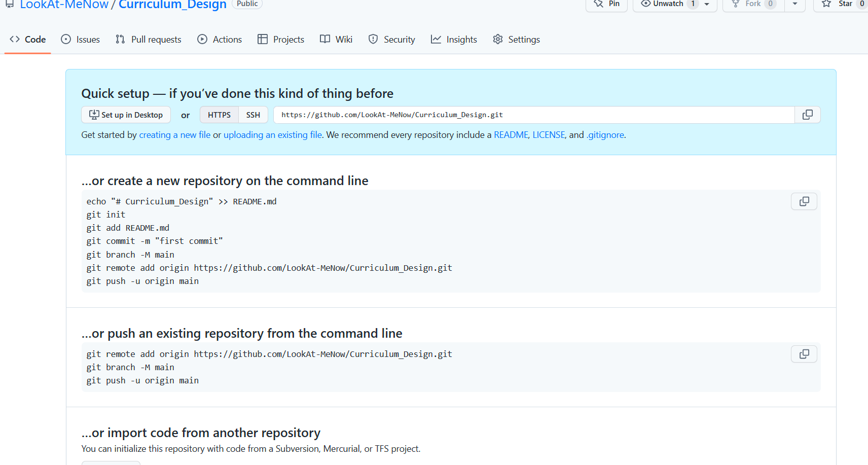This screenshot has width=868, height=465.
Task: Click the Fork button
Action: click(753, 4)
